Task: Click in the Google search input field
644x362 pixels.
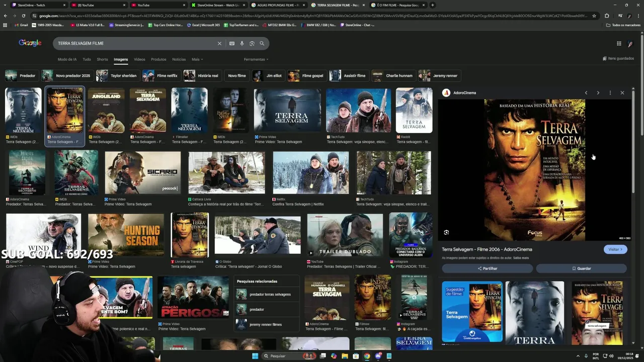Action: point(136,43)
